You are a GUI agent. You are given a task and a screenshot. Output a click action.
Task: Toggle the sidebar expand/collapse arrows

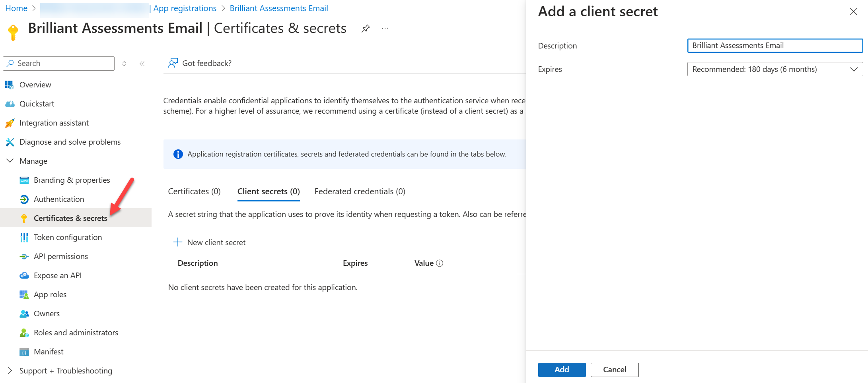(124, 64)
